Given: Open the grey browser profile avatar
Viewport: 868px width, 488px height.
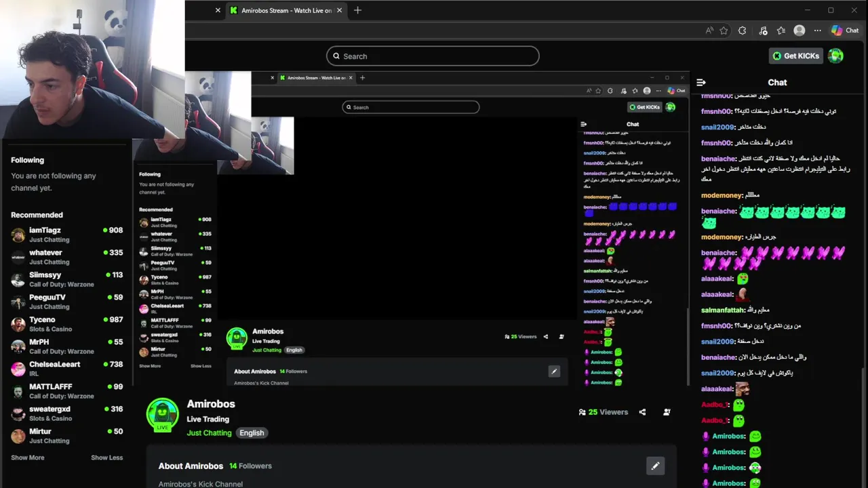Looking at the screenshot, I should click(x=800, y=30).
